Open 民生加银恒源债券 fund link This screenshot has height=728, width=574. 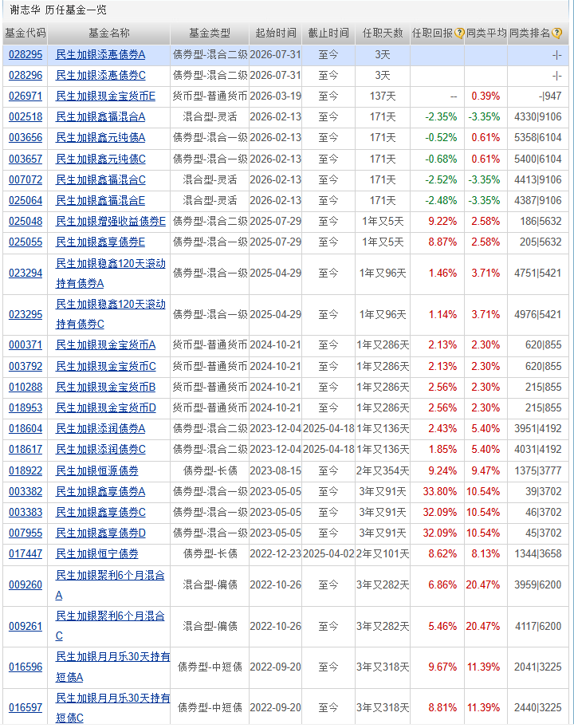pyautogui.click(x=97, y=470)
